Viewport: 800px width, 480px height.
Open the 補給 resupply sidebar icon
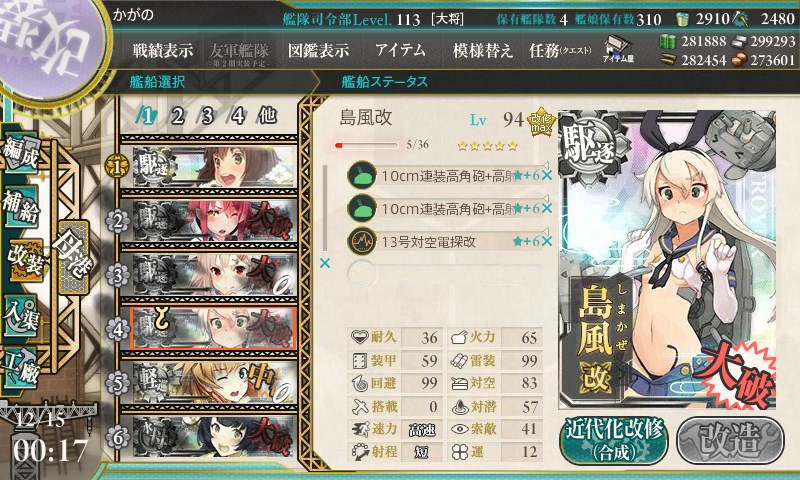(x=20, y=207)
